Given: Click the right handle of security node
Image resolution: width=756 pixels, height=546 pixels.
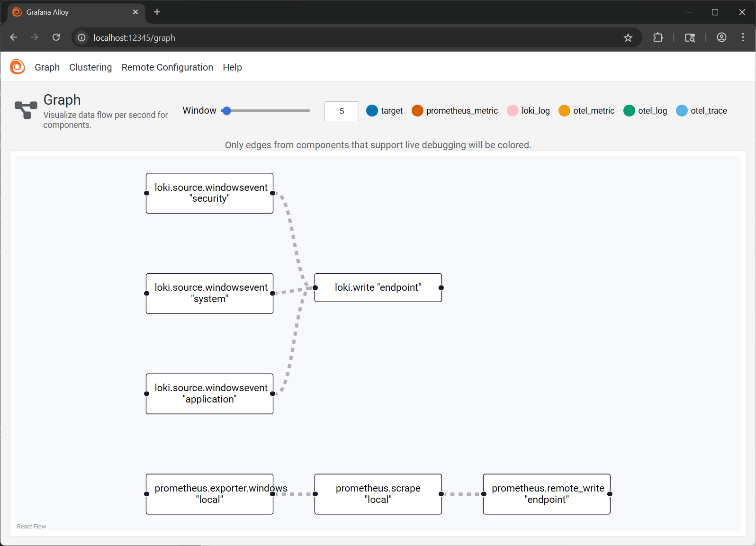Looking at the screenshot, I should point(273,193).
